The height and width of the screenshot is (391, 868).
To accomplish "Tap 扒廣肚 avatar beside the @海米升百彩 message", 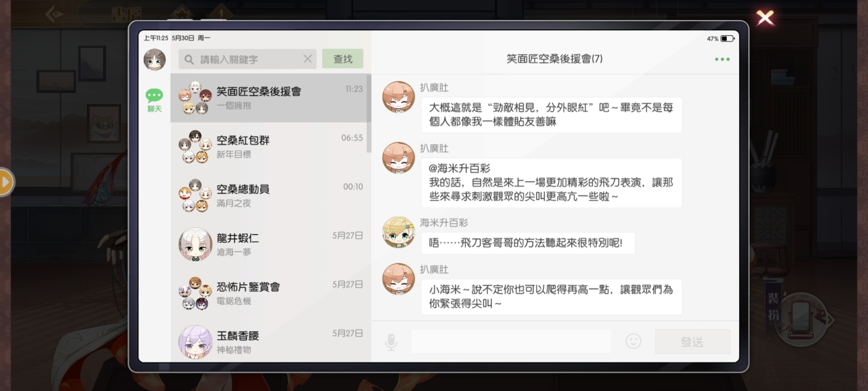I will tap(399, 158).
